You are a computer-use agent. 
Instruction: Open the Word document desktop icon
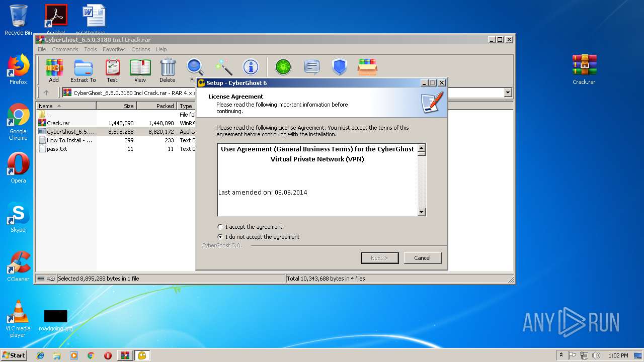(94, 19)
